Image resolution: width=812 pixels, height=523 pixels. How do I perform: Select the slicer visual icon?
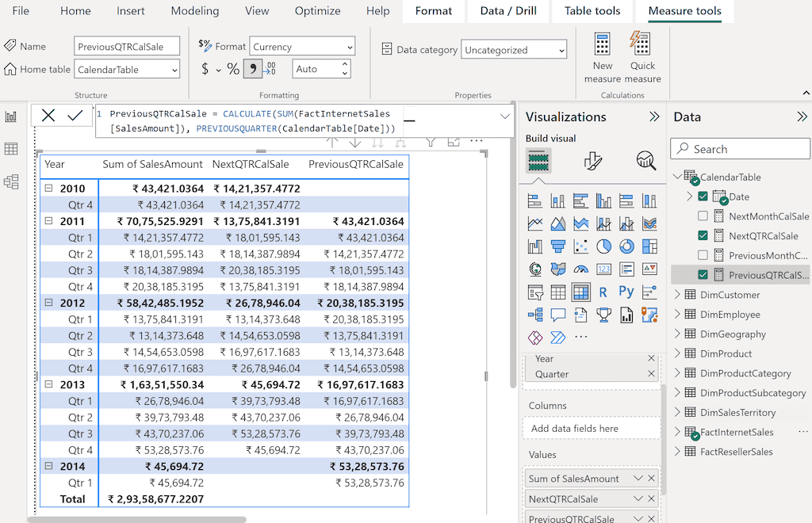point(535,292)
